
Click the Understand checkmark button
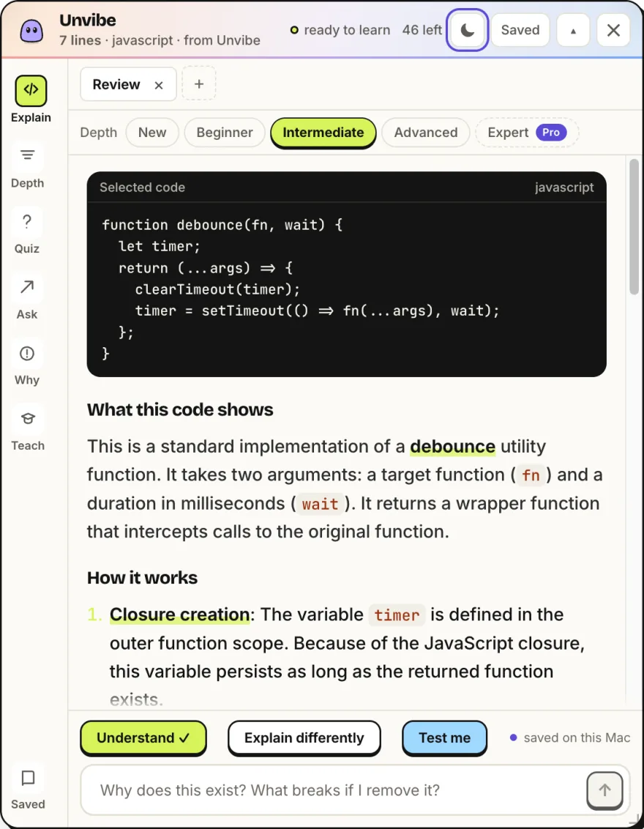(x=143, y=737)
